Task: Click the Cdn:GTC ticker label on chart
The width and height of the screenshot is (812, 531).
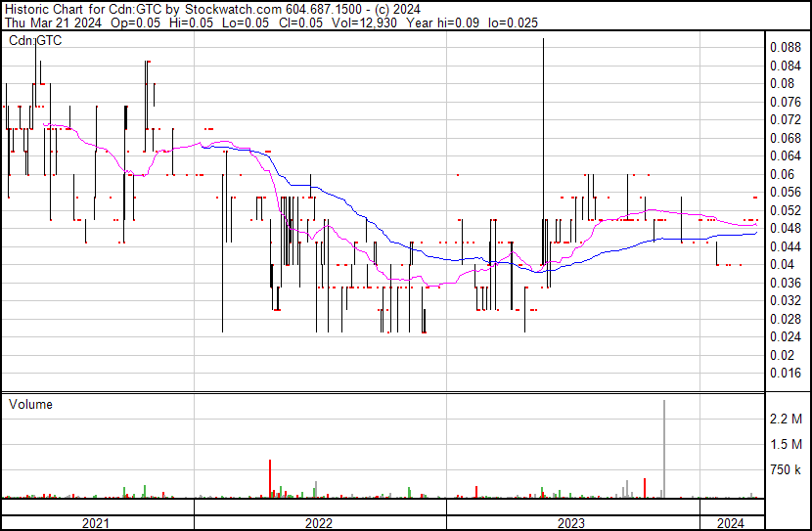Action: [35, 41]
